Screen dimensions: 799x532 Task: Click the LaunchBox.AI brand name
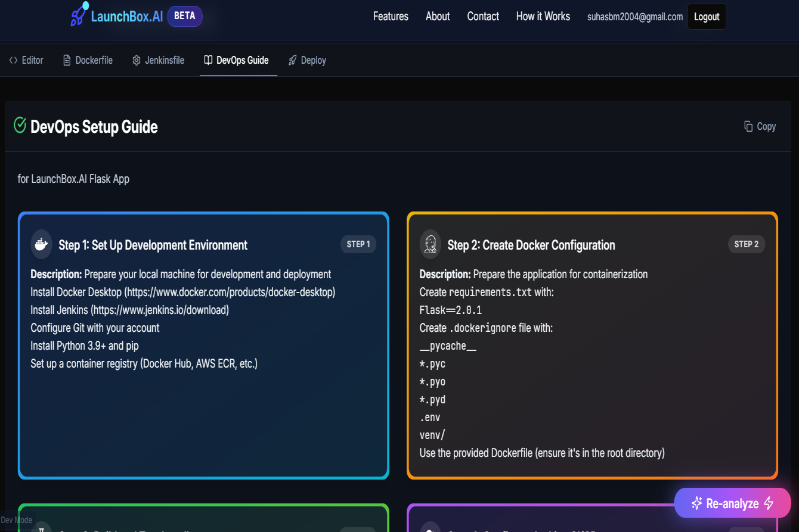127,16
